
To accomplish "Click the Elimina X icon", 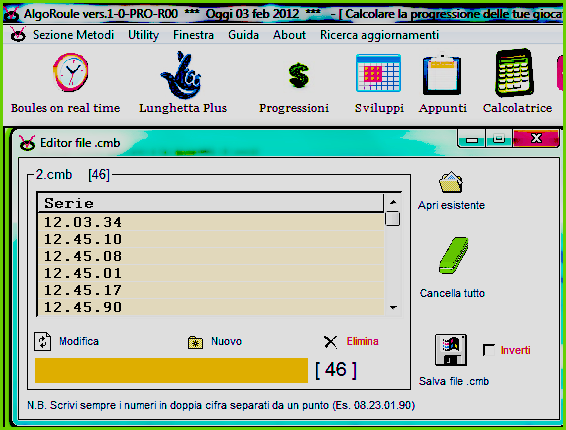I will click(x=330, y=342).
